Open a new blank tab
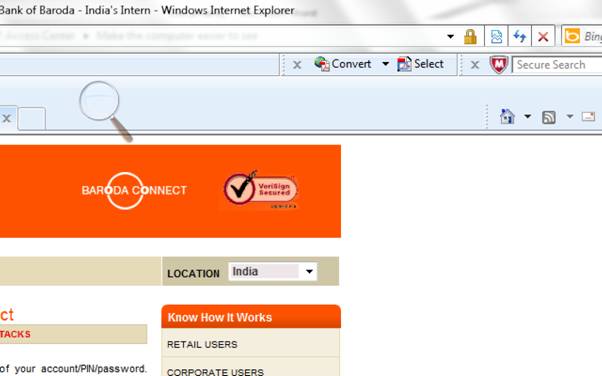The height and width of the screenshot is (376, 602). [31, 118]
